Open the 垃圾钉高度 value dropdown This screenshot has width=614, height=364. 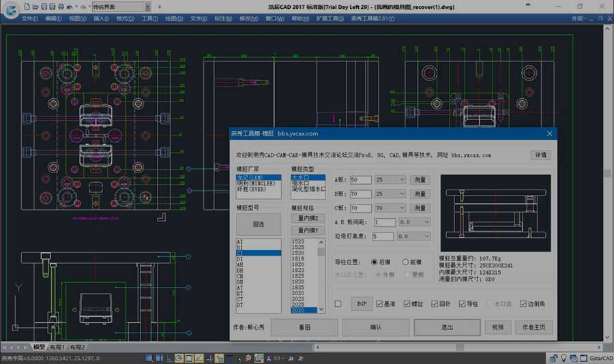(x=426, y=237)
